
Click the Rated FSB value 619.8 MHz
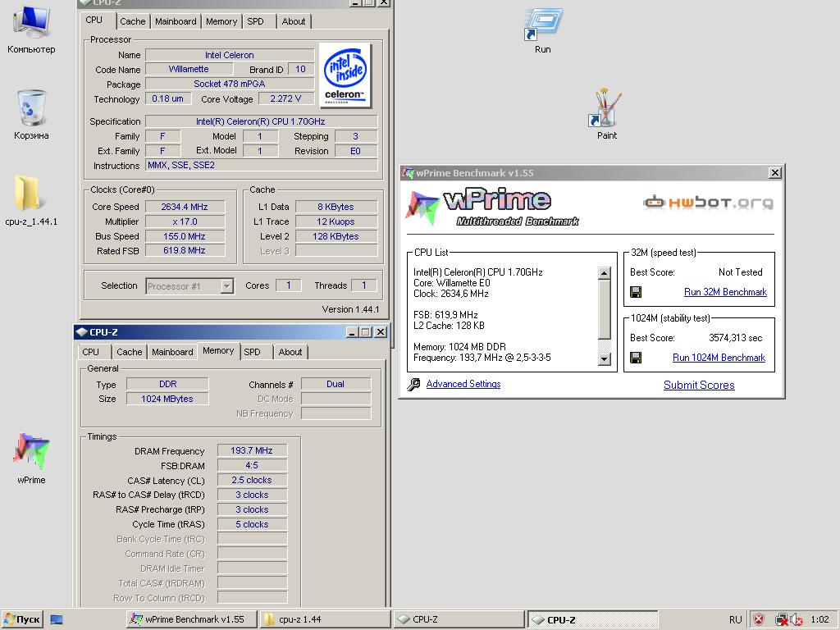[x=185, y=251]
